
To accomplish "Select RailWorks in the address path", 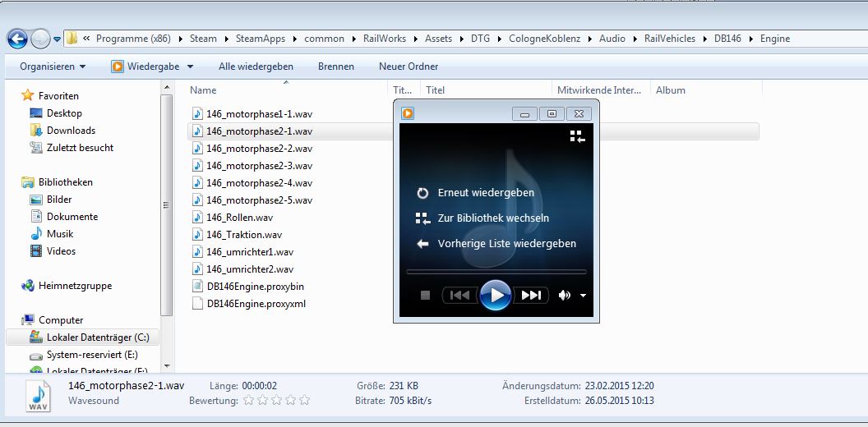I will coord(384,39).
